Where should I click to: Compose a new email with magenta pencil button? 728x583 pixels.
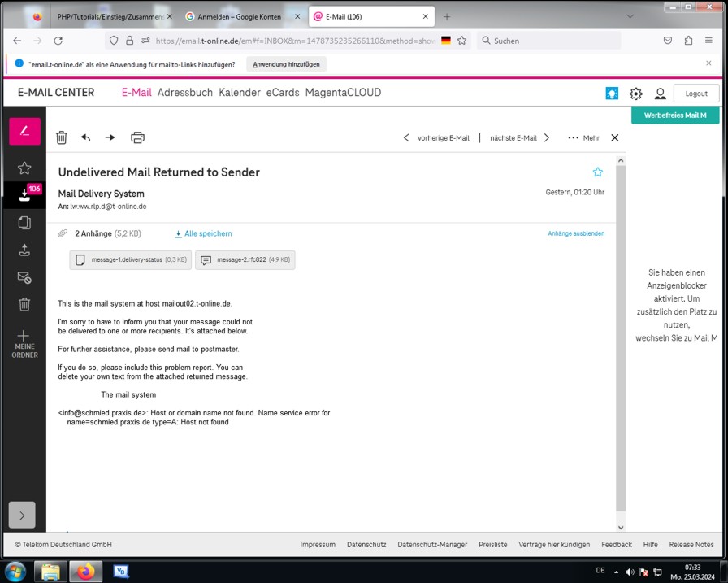[x=24, y=131]
